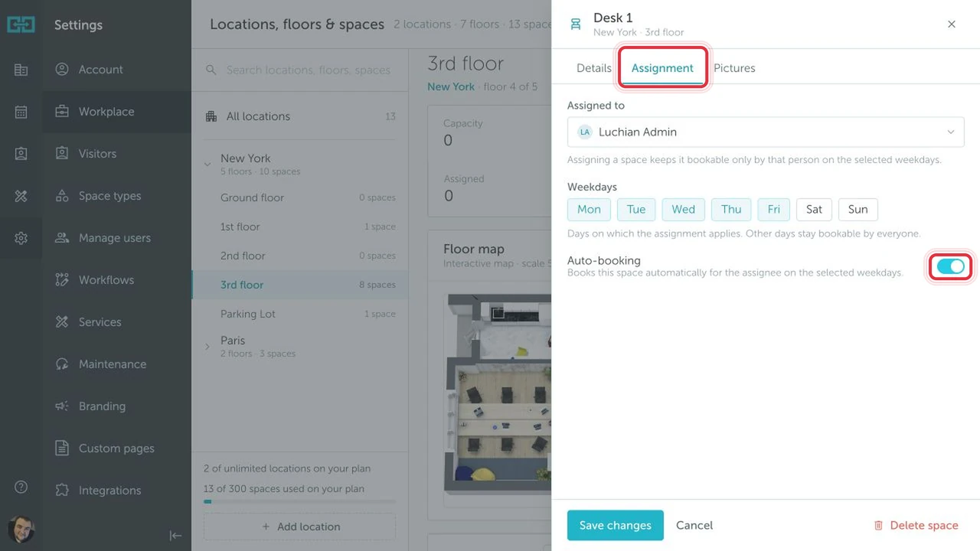Click the Add location button
Image resolution: width=980 pixels, height=551 pixels.
click(300, 527)
